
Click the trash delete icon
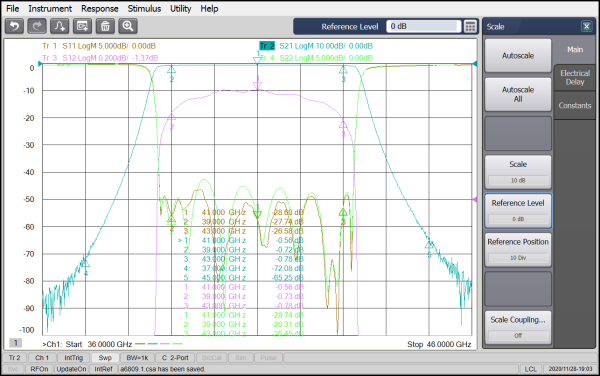tap(105, 26)
